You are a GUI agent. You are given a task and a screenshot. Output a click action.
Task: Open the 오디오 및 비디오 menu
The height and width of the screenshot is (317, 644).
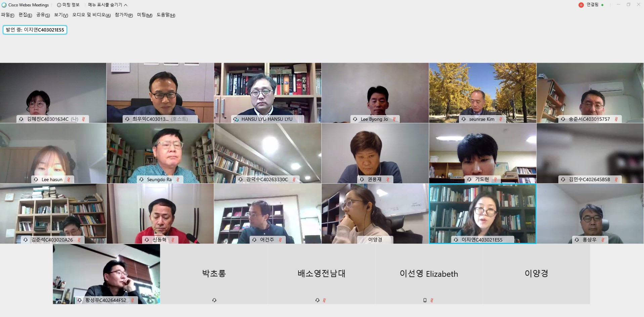[91, 15]
